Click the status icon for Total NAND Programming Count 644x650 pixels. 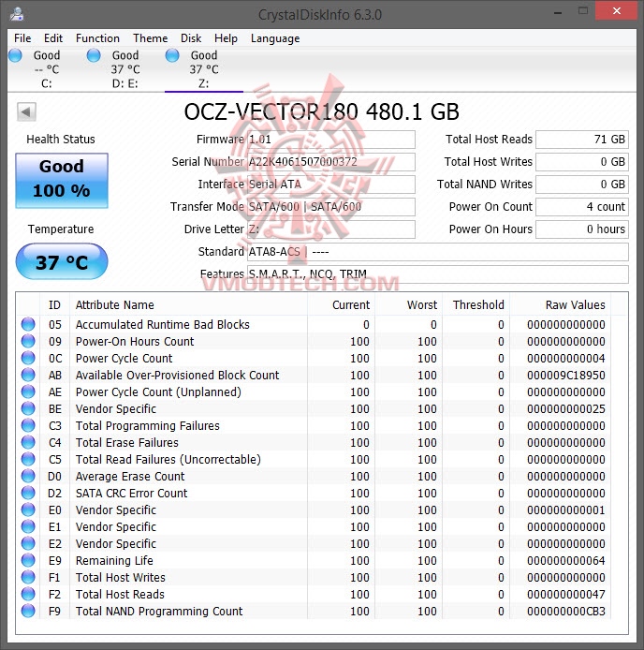(x=28, y=611)
